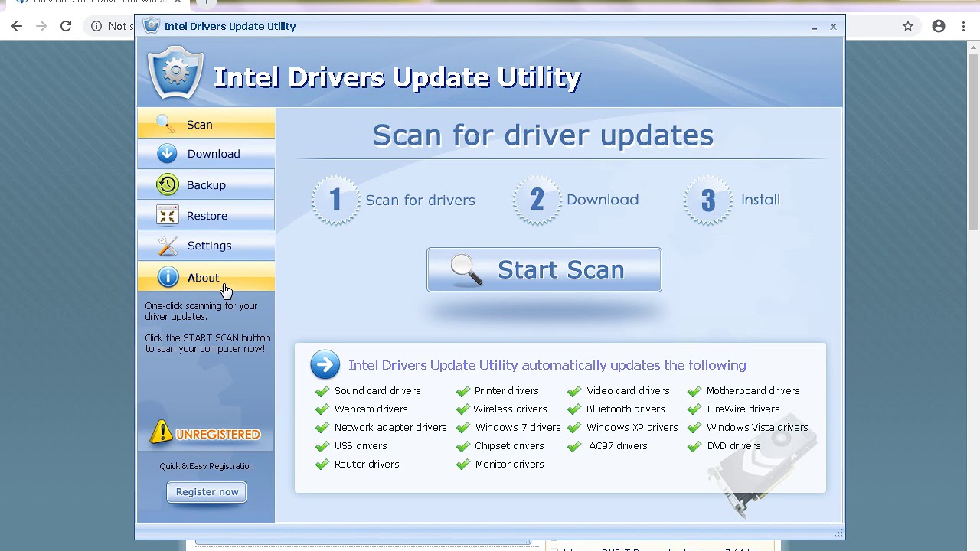
Task: Click the title bar shield app icon
Action: coord(151,25)
